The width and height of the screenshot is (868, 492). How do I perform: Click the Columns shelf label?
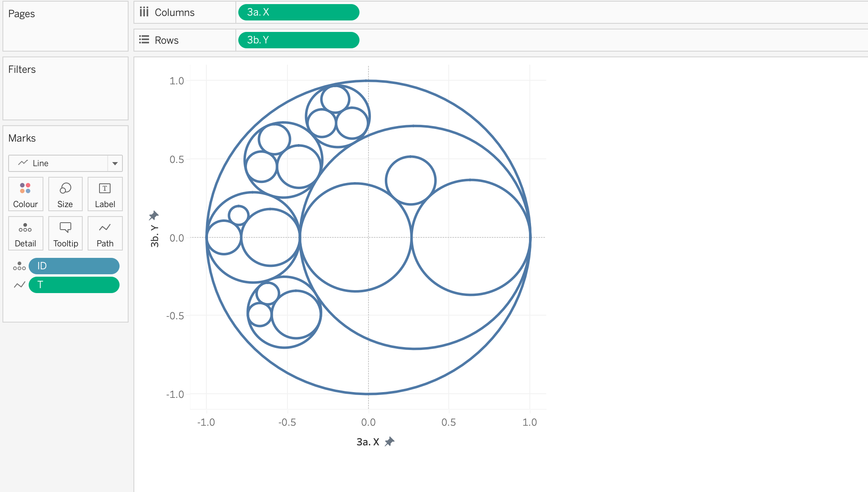[174, 12]
